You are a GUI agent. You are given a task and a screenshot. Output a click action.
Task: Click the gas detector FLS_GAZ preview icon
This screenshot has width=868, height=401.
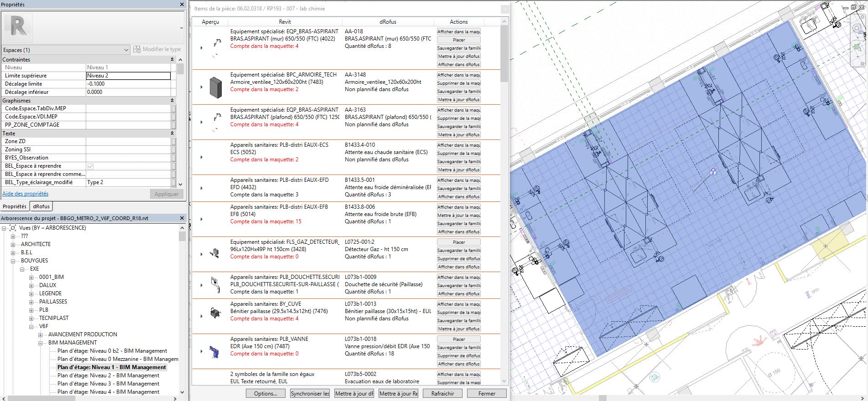(214, 253)
